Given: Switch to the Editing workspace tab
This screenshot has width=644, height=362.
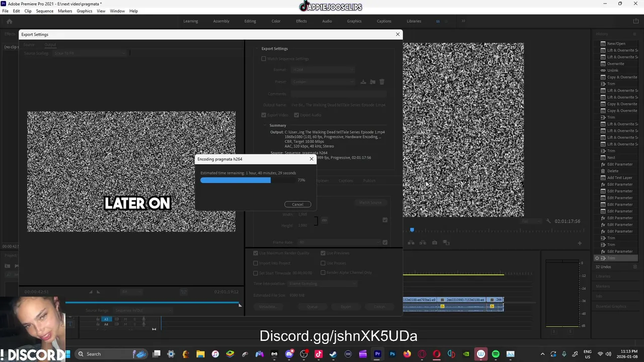Looking at the screenshot, I should [x=250, y=21].
